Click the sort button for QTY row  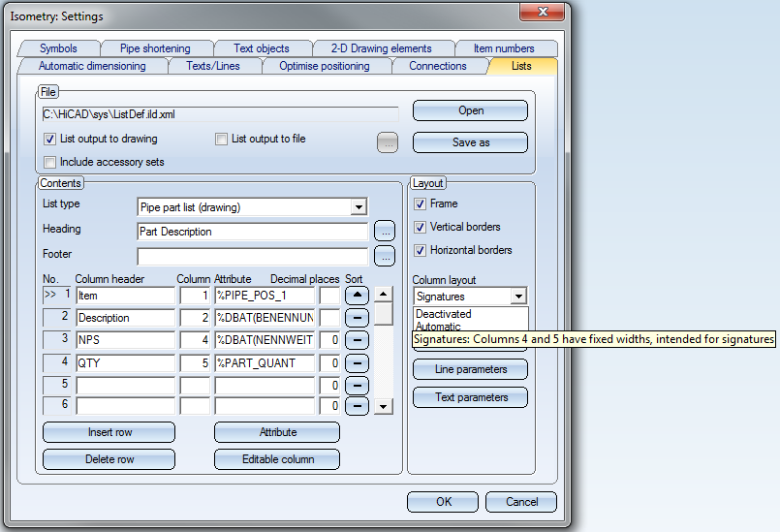click(x=357, y=363)
